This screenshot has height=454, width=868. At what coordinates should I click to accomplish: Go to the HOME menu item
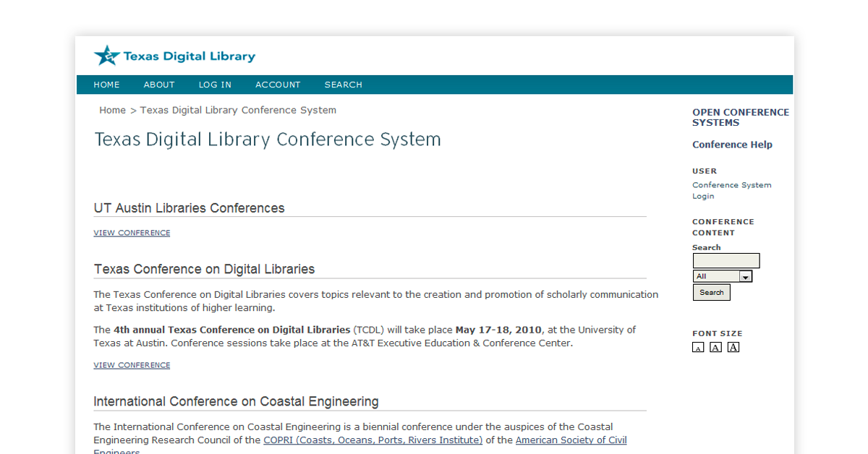[x=106, y=85]
